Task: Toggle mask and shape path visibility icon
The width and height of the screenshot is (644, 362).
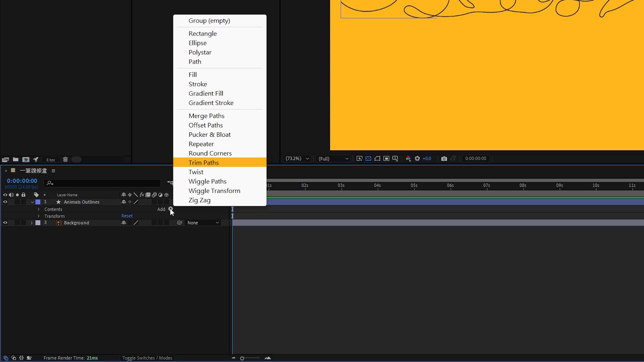Action: point(377,159)
